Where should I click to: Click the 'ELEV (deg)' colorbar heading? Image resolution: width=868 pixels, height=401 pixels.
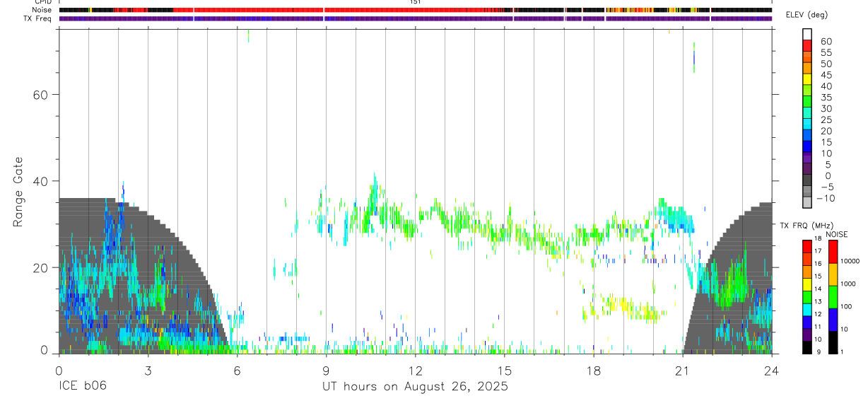[x=807, y=15]
